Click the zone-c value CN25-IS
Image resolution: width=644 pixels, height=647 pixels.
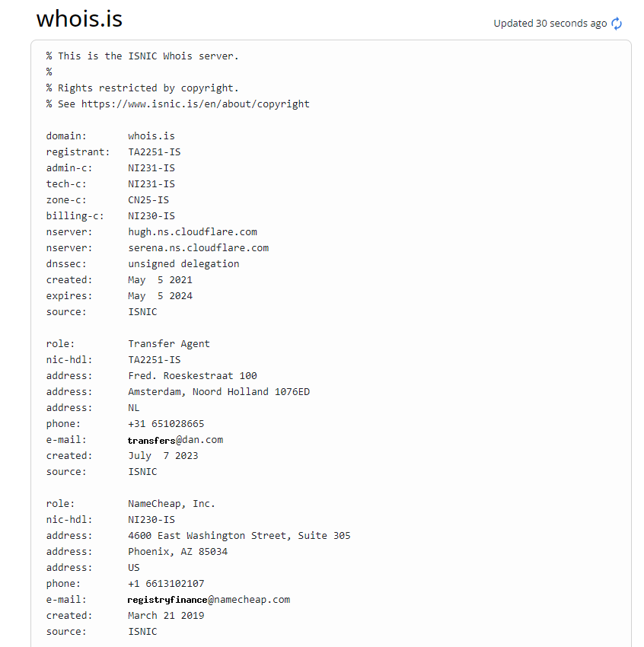pos(148,199)
